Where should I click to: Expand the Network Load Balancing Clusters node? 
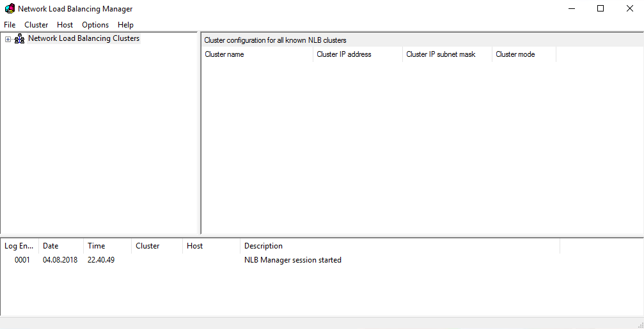tap(8, 39)
